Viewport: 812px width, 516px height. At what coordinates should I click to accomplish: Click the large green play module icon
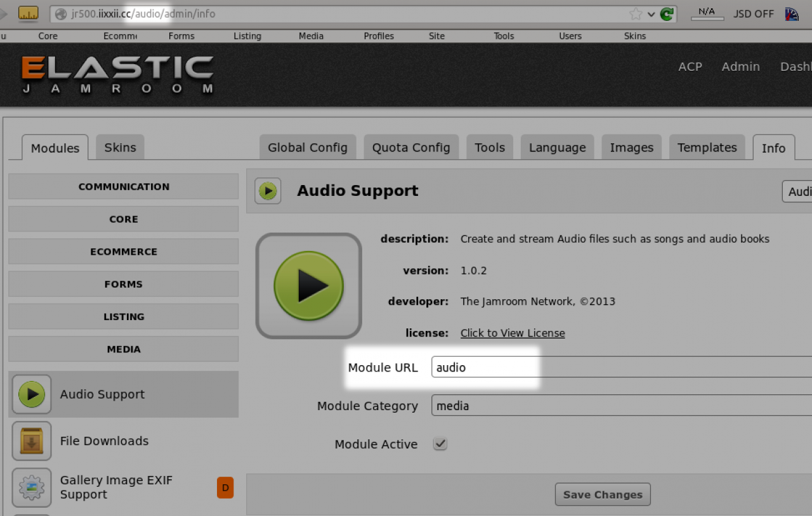click(x=308, y=286)
